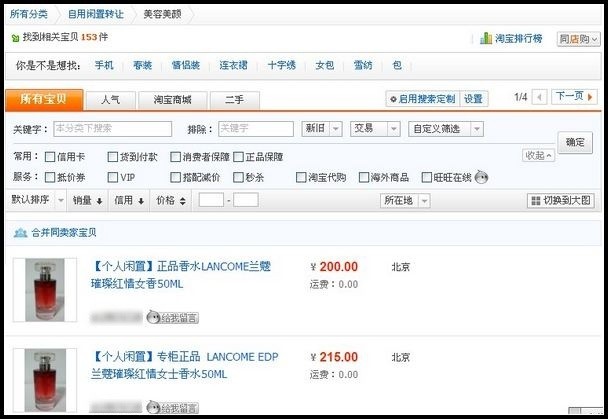Click the Wangwang online avatar icon
Screen dimensions: 608x419
481,178
